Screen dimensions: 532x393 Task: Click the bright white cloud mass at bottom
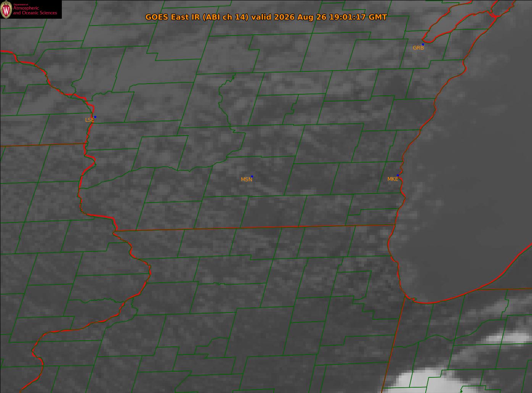coord(420,380)
